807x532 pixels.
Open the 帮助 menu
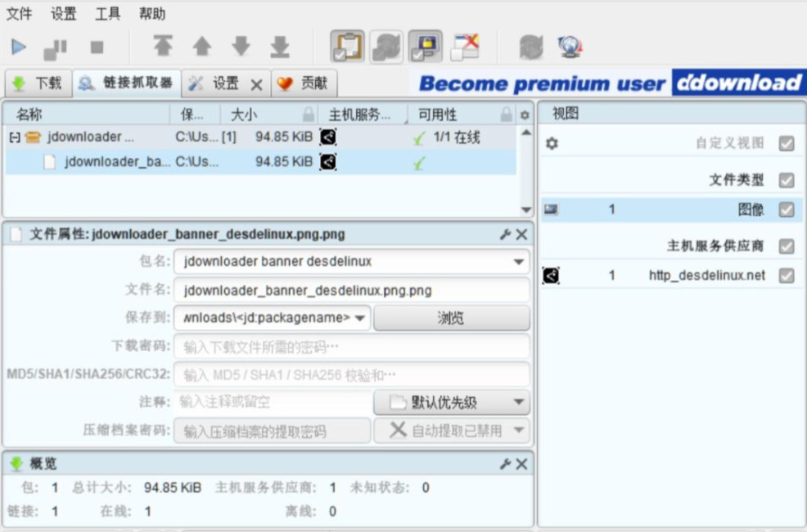coord(152,13)
